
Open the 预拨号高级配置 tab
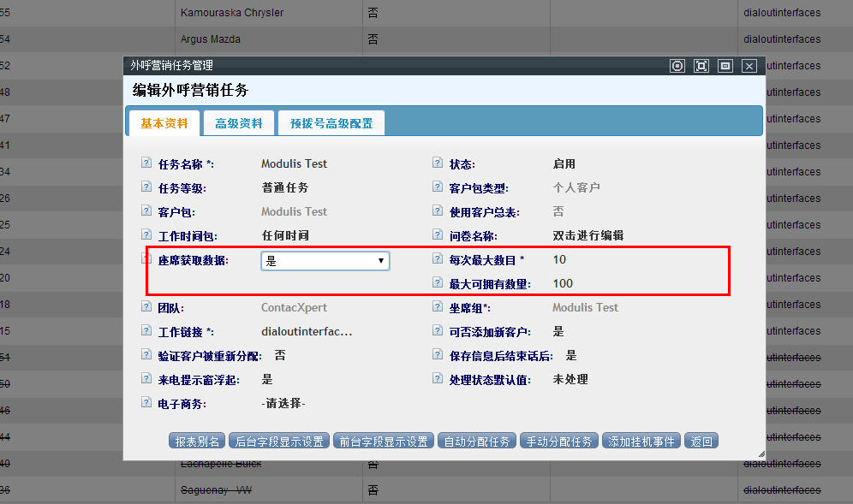pos(331,123)
